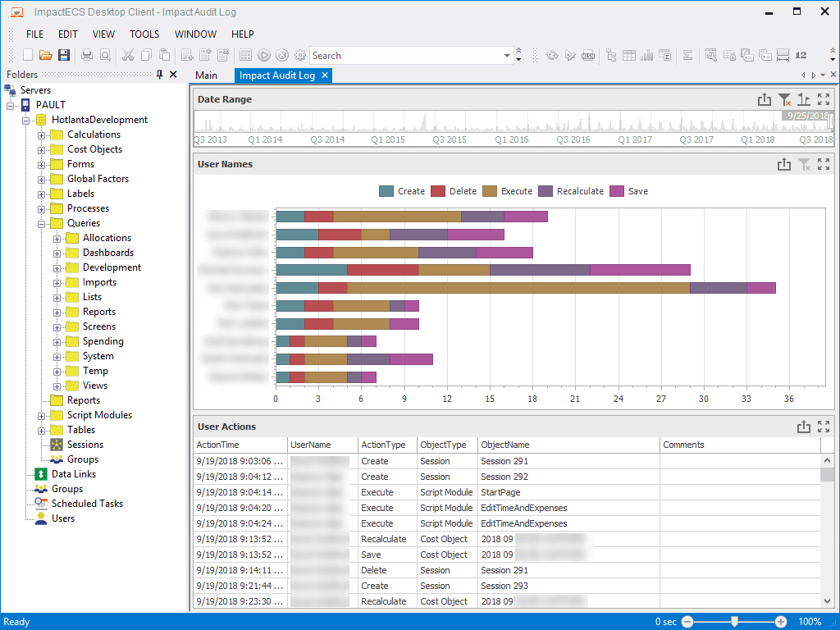Toggle the Folders panel auto-hide pin
Image resolution: width=840 pixels, height=630 pixels.
[x=159, y=75]
